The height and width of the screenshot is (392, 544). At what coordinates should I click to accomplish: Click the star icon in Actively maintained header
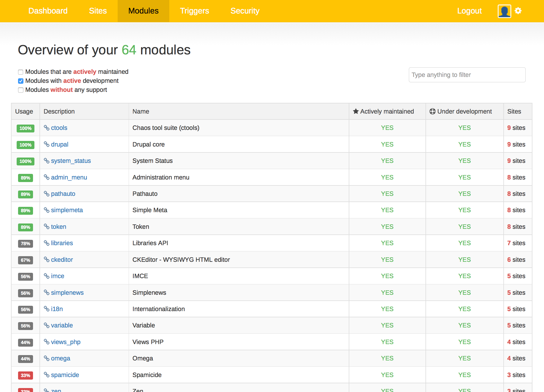[x=356, y=111]
